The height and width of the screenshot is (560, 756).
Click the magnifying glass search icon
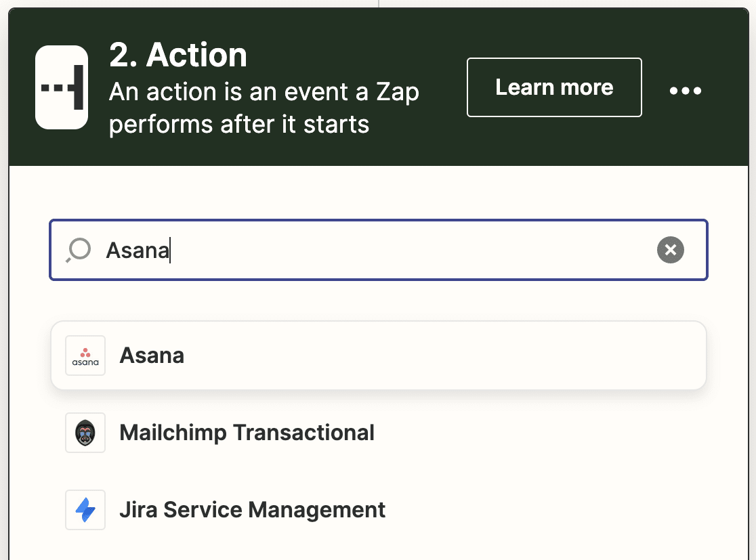(x=79, y=250)
